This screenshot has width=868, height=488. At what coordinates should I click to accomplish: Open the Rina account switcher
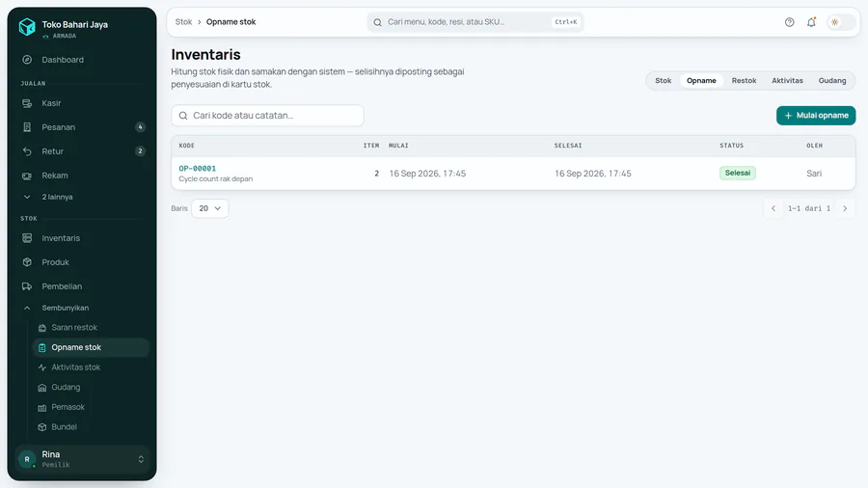[82, 459]
